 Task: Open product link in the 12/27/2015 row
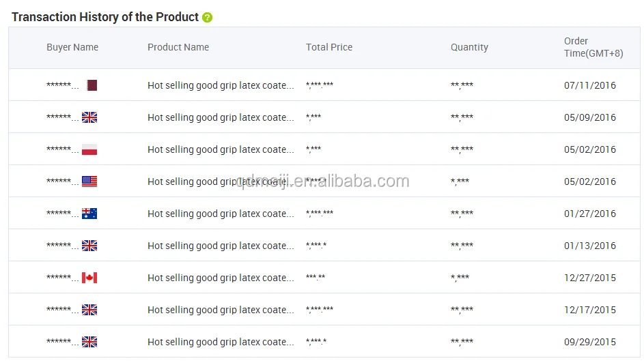point(221,278)
